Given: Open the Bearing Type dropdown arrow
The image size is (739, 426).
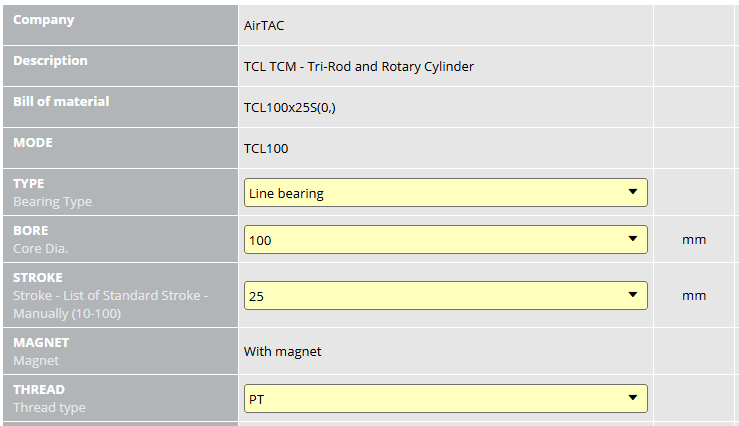Looking at the screenshot, I should pos(633,192).
